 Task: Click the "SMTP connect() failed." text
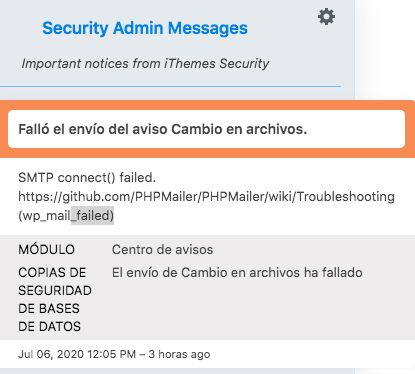[x=87, y=177]
